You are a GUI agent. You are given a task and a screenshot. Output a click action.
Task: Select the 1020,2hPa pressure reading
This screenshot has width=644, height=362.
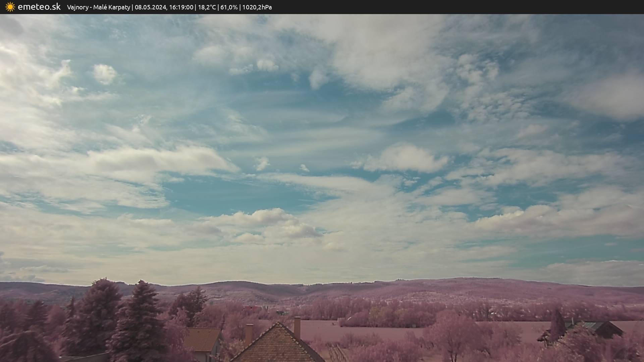click(x=257, y=7)
